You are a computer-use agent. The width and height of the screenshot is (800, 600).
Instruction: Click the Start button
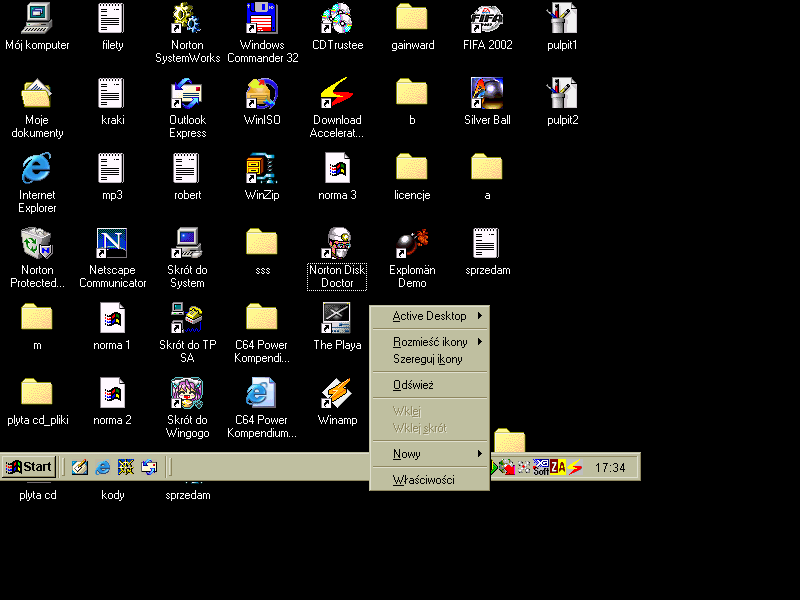coord(29,466)
